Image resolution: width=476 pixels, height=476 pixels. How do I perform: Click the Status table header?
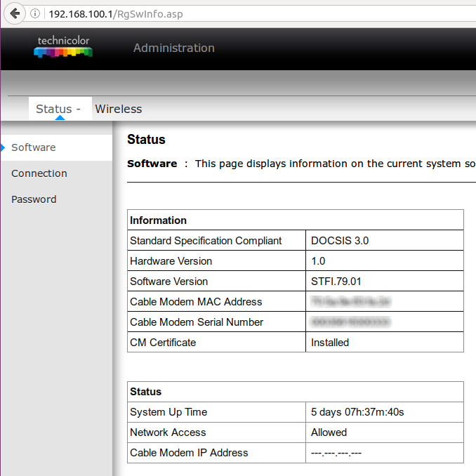(x=145, y=392)
